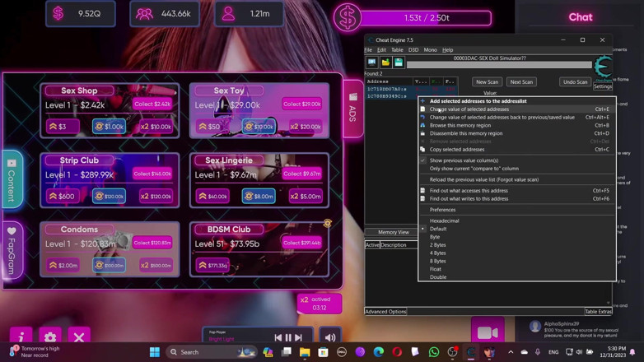Open WhatsApp from the taskbar

[x=434, y=352]
